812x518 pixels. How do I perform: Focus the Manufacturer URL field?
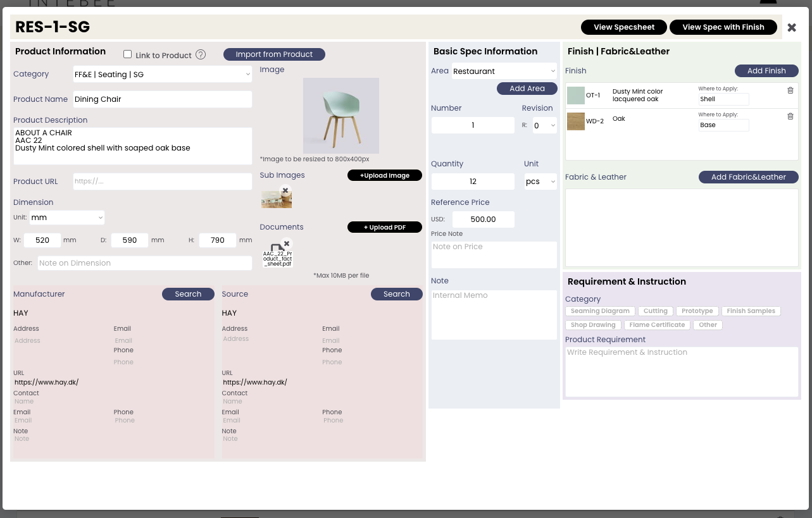(x=113, y=383)
